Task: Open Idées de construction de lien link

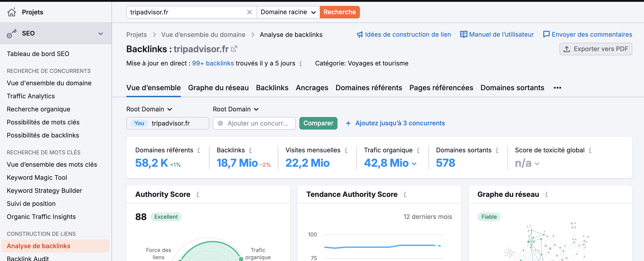Action: [x=408, y=34]
